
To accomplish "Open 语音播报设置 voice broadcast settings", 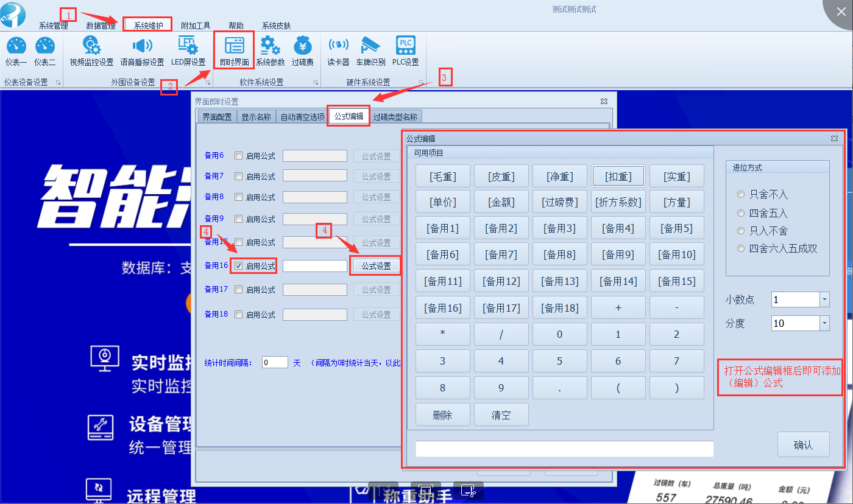I will 142,51.
